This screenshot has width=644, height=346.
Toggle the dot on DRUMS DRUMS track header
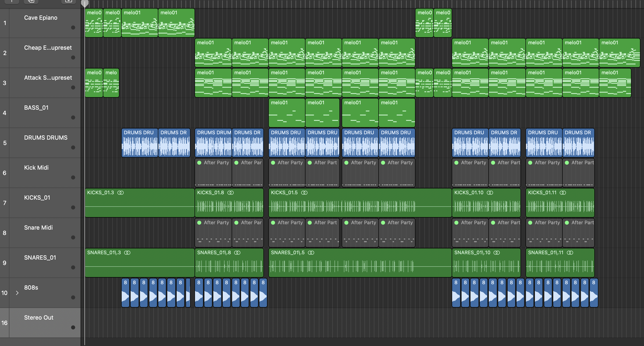coord(73,147)
